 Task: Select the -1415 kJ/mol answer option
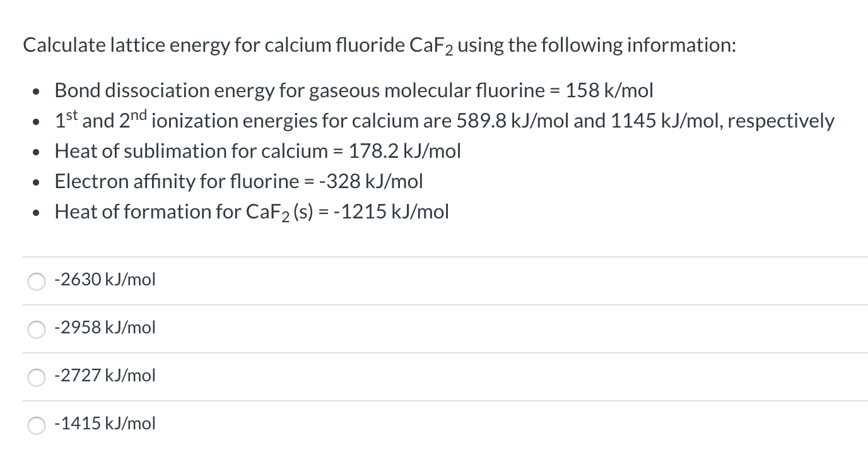pos(104,423)
